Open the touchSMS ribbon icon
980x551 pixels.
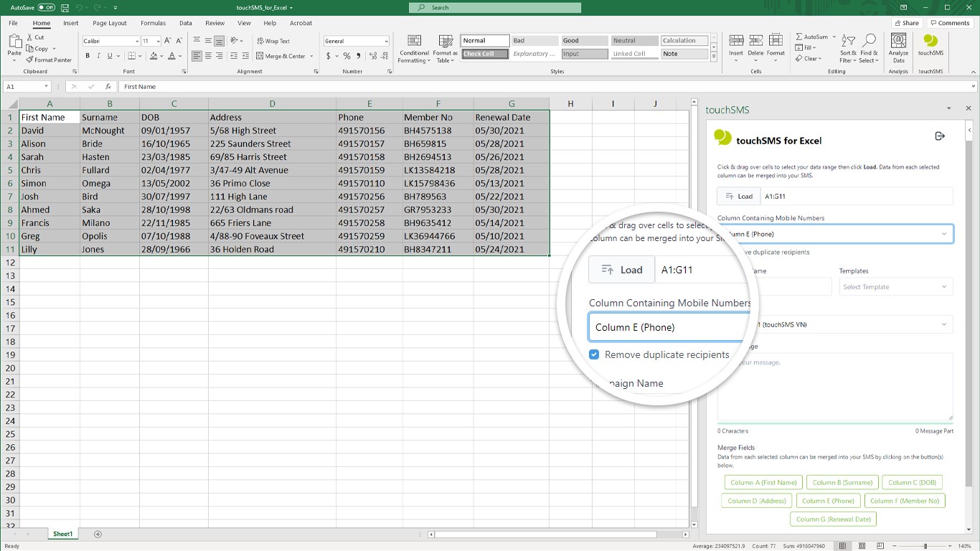point(930,45)
